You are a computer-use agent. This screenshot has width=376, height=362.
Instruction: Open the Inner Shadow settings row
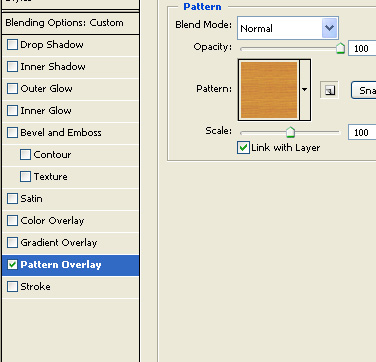(x=70, y=67)
